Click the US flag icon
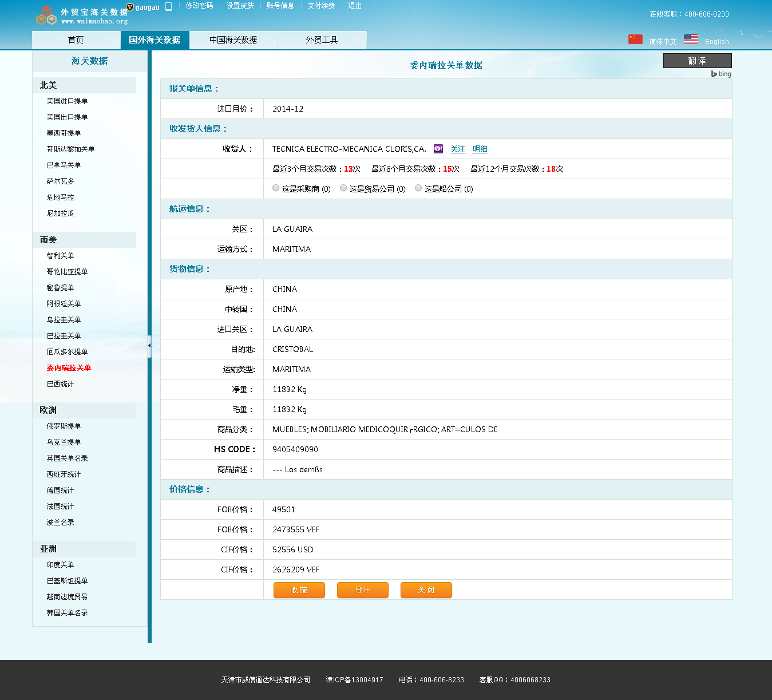Image resolution: width=772 pixels, height=700 pixels. tap(691, 39)
